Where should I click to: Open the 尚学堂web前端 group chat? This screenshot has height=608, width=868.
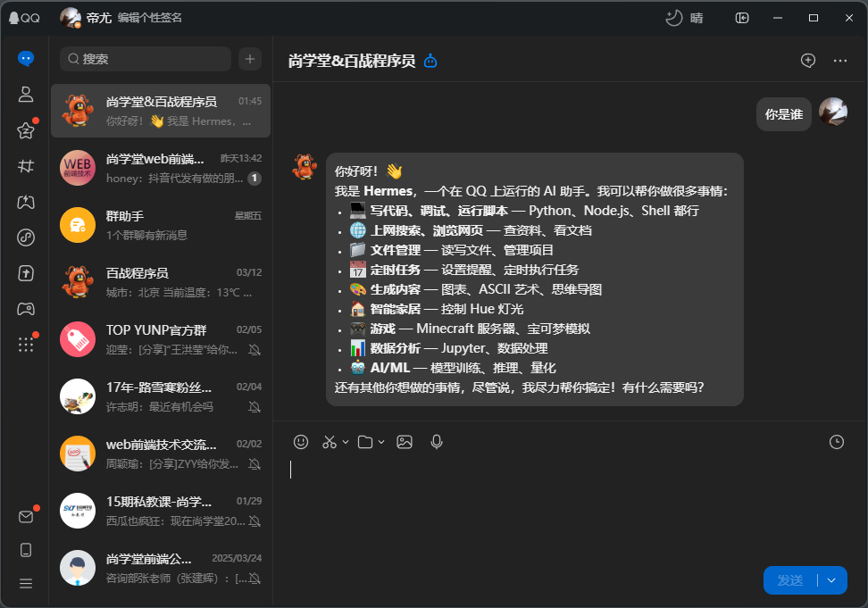161,168
